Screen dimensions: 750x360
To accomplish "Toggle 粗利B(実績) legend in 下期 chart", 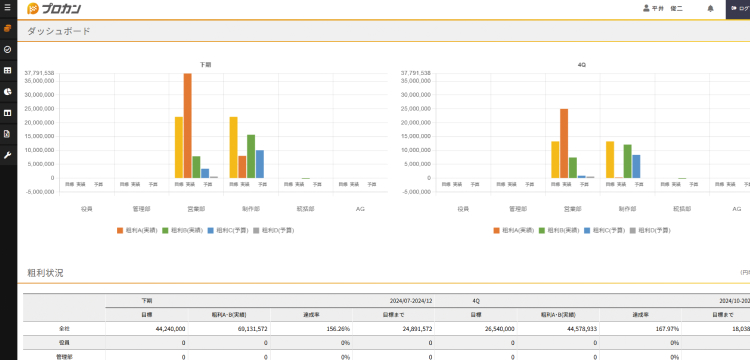I will click(182, 230).
